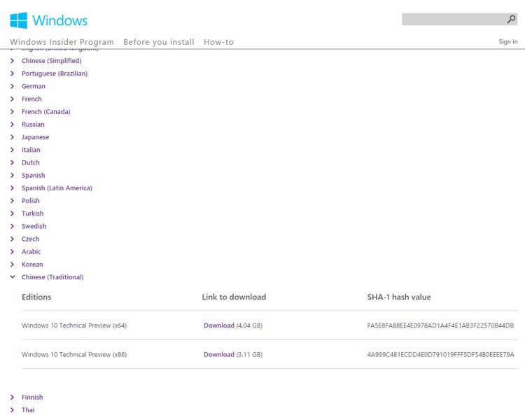Expand the Spanish (Latin America) chevron

click(x=13, y=188)
